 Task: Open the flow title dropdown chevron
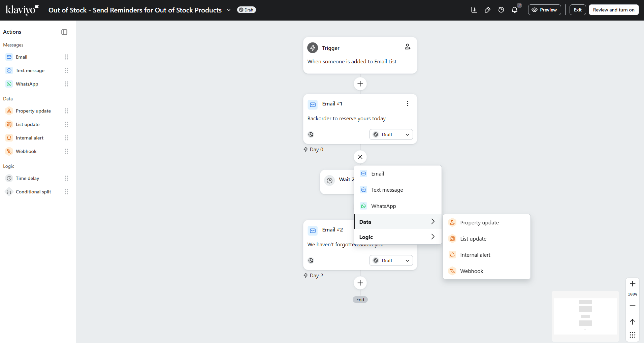(229, 10)
